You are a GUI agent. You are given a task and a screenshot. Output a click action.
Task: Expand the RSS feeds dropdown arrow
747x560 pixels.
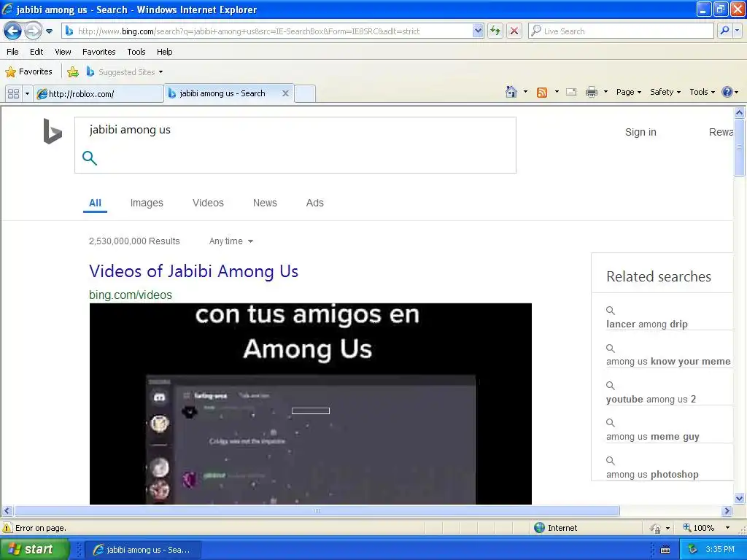(557, 92)
